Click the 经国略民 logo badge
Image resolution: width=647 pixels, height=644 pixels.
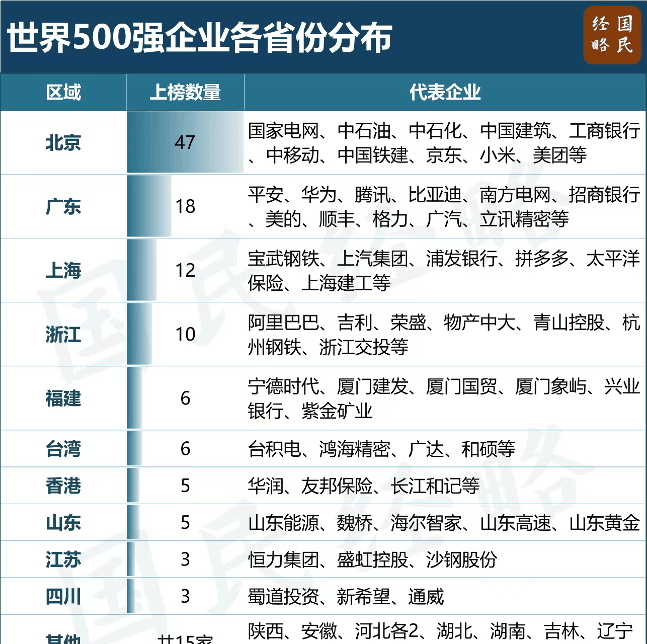(x=612, y=36)
